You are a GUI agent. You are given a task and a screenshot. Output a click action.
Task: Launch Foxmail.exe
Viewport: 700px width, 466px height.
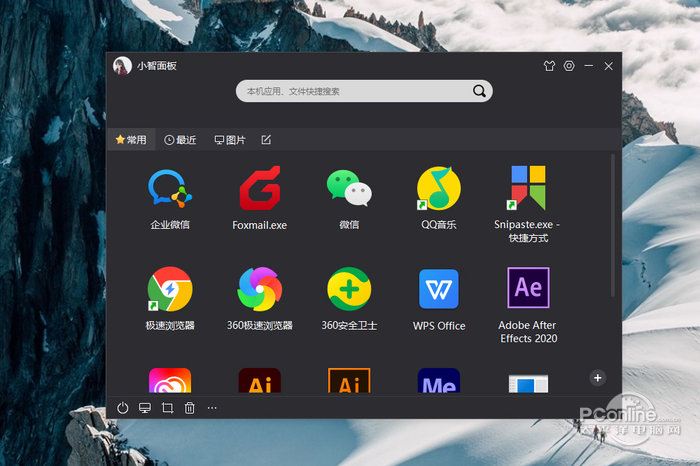[x=260, y=188]
